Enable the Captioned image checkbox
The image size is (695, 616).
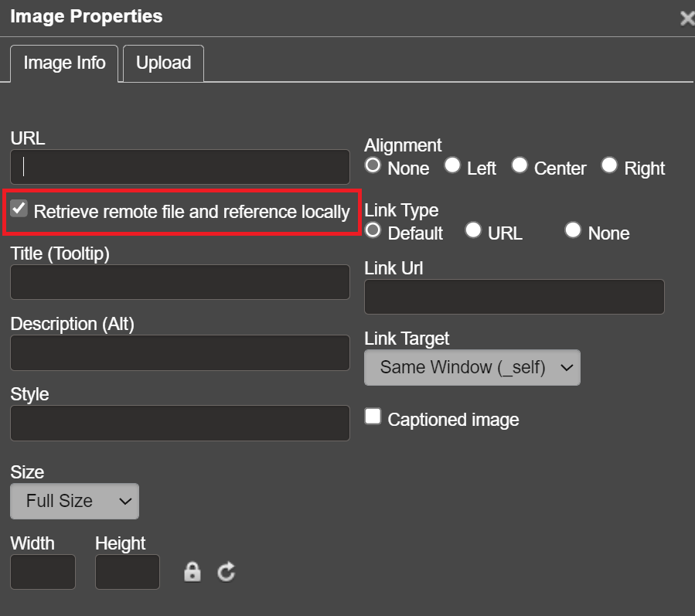click(373, 417)
